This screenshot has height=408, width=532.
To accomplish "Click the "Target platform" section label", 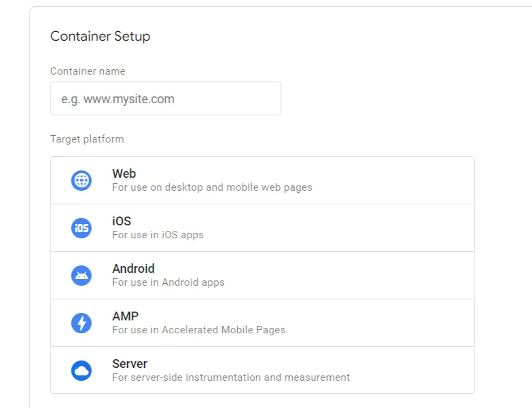I will pyautogui.click(x=87, y=139).
